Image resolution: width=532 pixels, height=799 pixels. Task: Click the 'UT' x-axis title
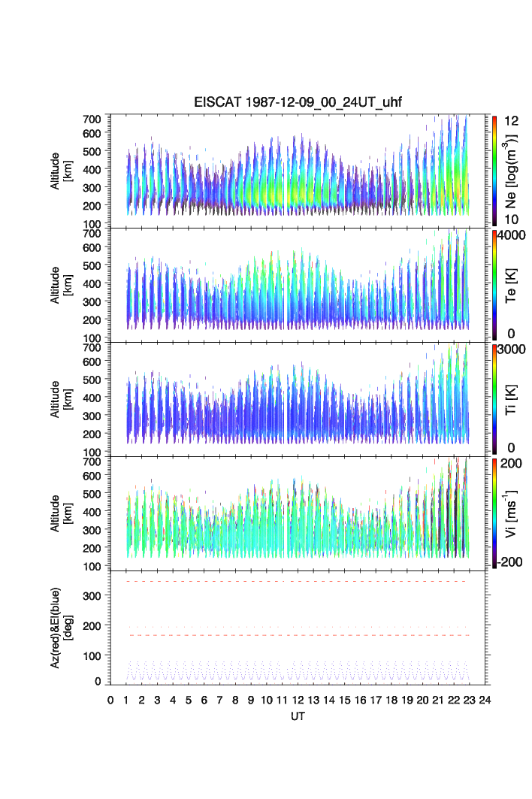pos(298,716)
